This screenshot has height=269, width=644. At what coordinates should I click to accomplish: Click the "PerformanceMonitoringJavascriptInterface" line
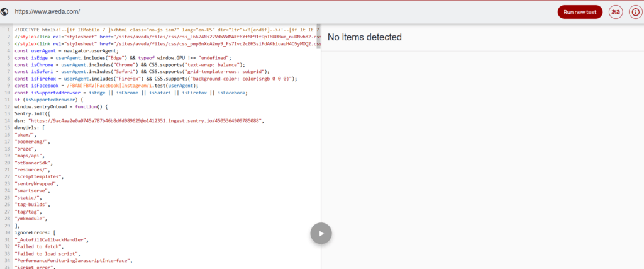click(73, 260)
